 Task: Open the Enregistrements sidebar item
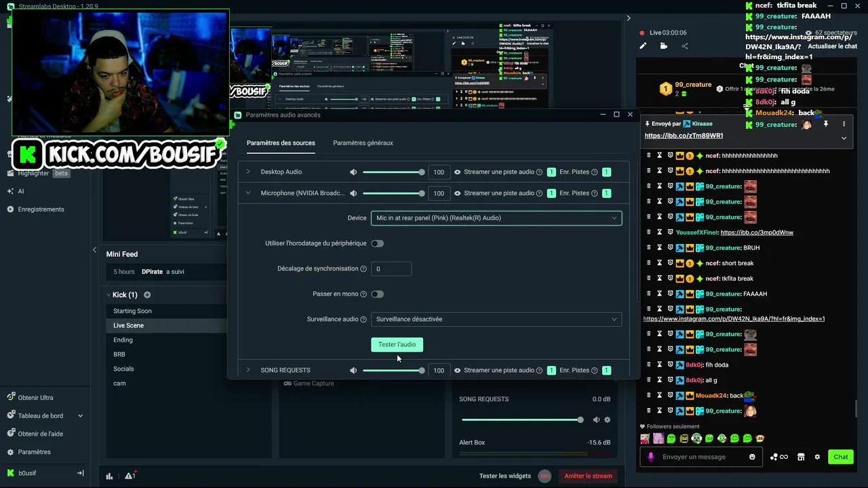pos(41,209)
